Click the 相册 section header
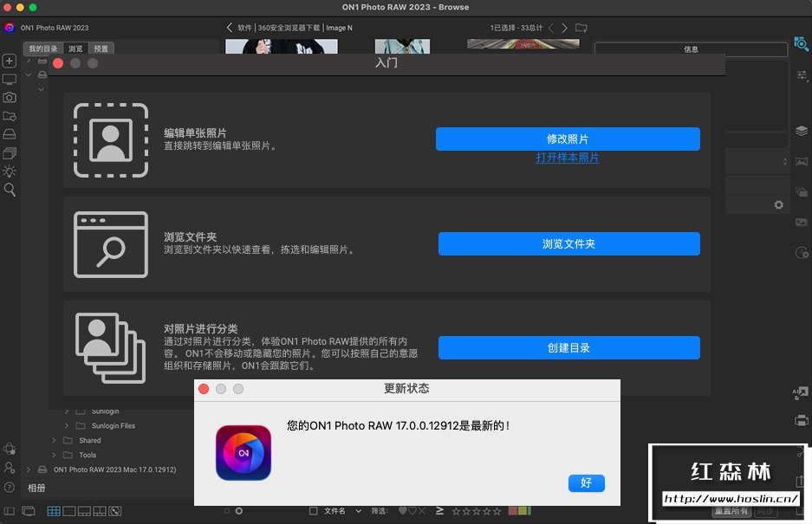The image size is (812, 524). tap(36, 488)
